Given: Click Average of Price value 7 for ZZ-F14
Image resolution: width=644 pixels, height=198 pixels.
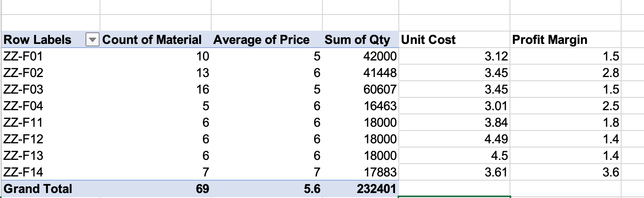Looking at the screenshot, I should coord(317,172).
